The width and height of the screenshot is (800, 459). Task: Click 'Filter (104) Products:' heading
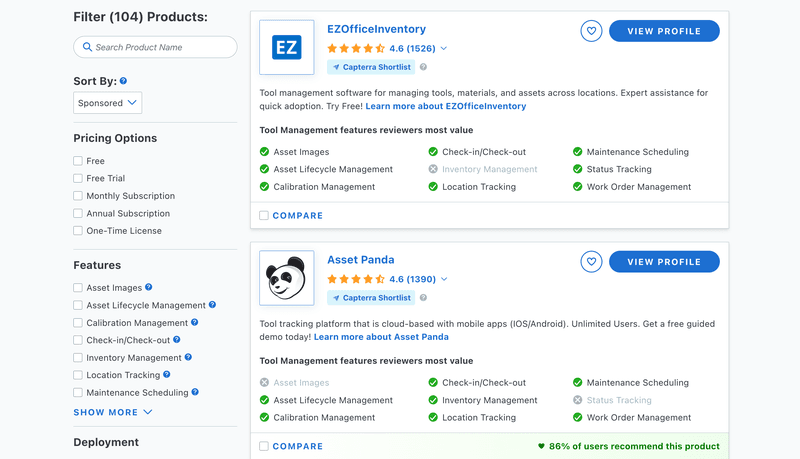140,17
